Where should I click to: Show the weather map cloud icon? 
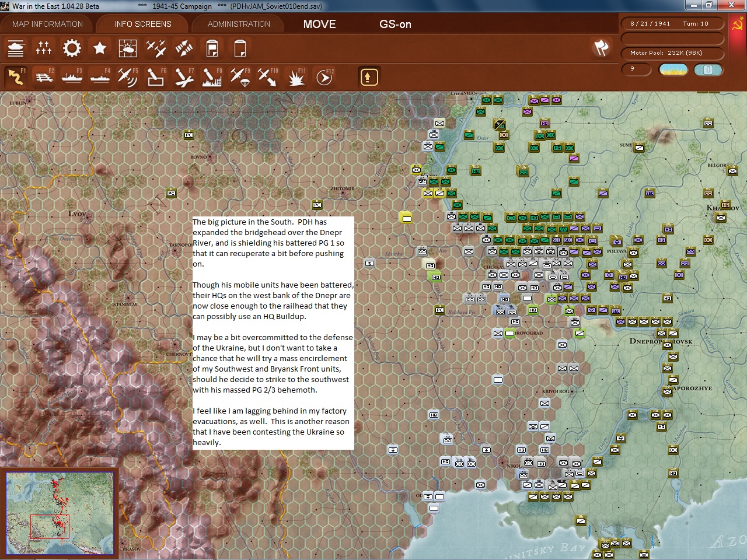pos(128,48)
